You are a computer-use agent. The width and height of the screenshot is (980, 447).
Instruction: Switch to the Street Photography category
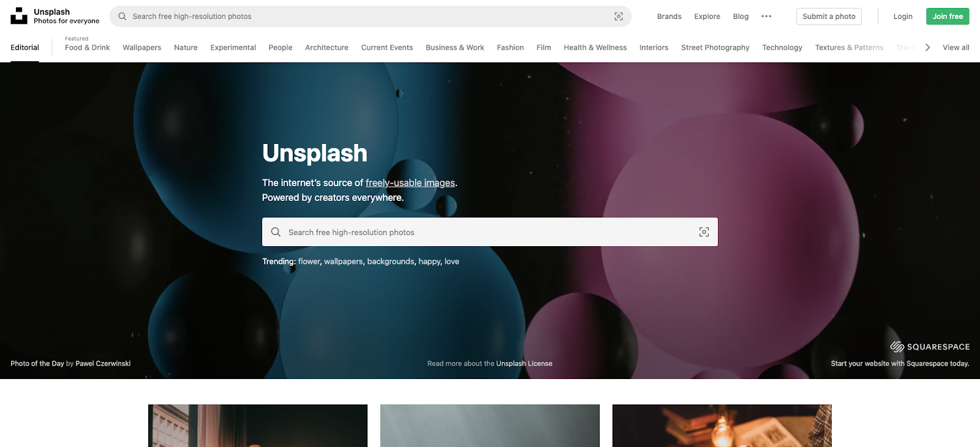pyautogui.click(x=715, y=47)
